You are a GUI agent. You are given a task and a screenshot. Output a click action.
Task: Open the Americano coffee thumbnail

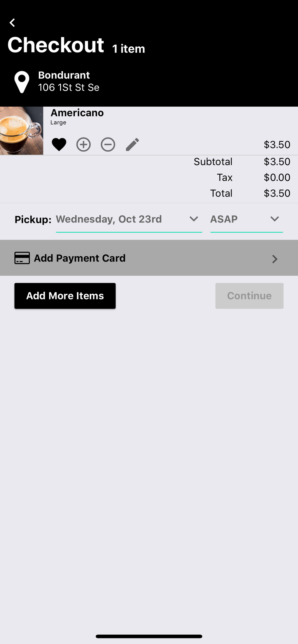click(x=22, y=131)
